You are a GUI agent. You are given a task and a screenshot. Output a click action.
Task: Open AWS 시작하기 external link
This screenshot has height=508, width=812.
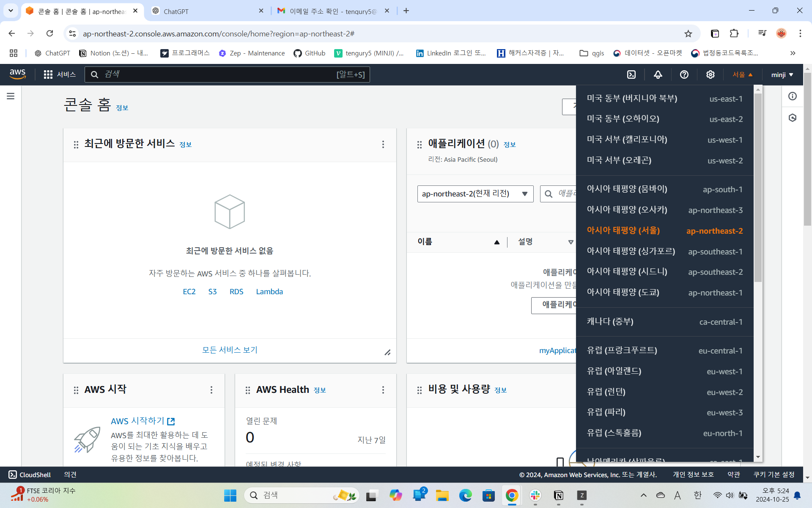click(143, 421)
